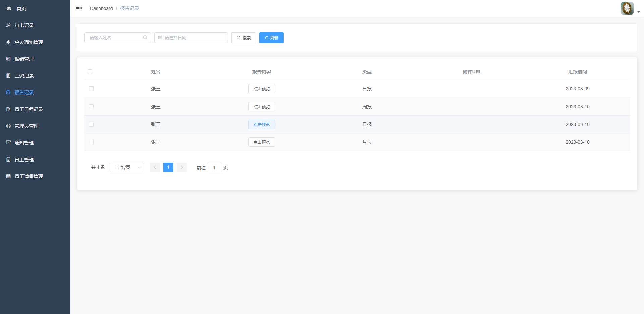Open user avatar in top right

(x=627, y=8)
